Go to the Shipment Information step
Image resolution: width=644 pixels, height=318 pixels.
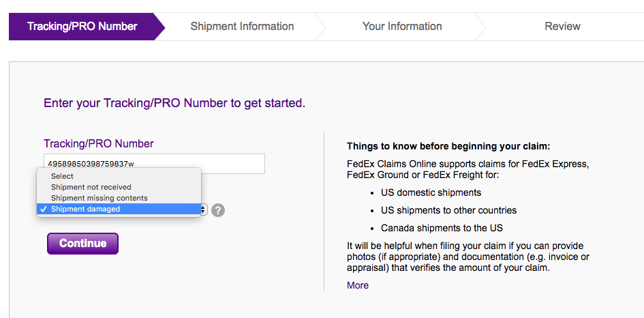point(242,27)
